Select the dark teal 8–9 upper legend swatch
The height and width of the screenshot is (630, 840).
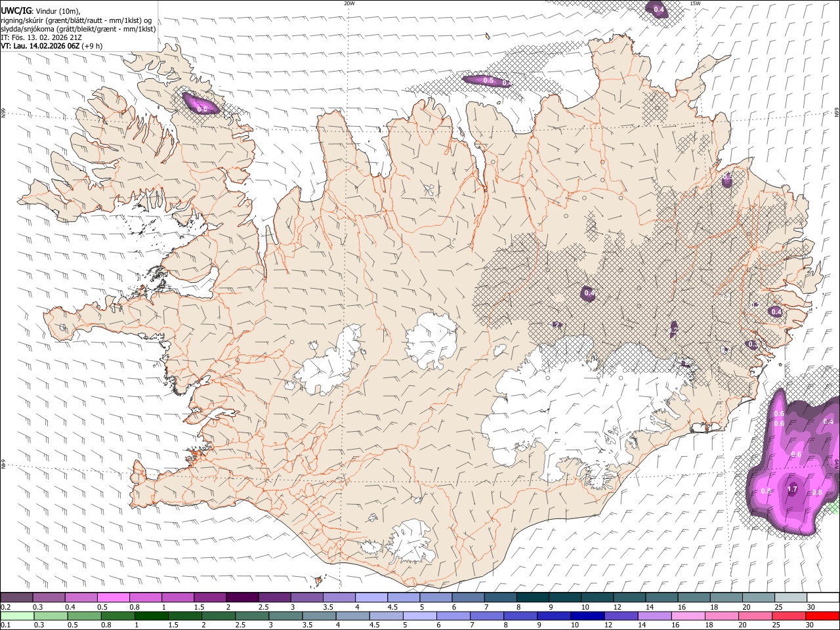[532, 598]
